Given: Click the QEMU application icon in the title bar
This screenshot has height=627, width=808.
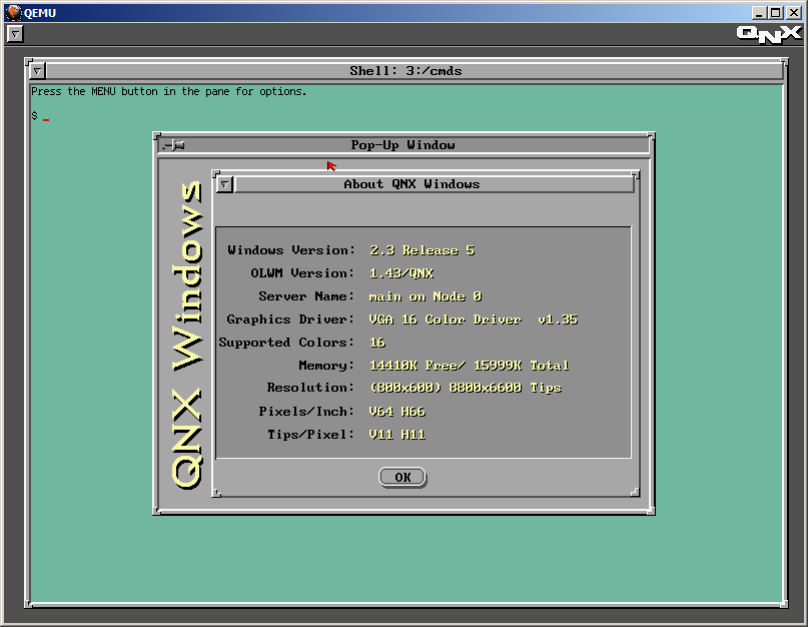Looking at the screenshot, I should click(14, 12).
